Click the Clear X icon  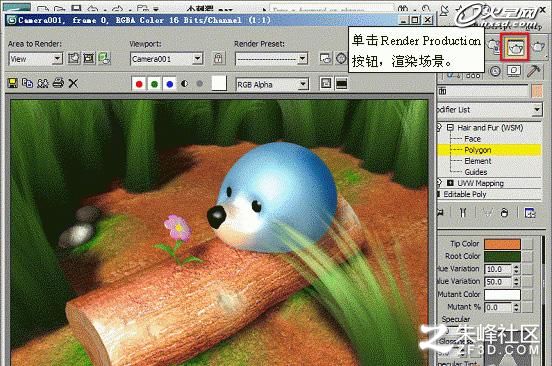pyautogui.click(x=73, y=83)
